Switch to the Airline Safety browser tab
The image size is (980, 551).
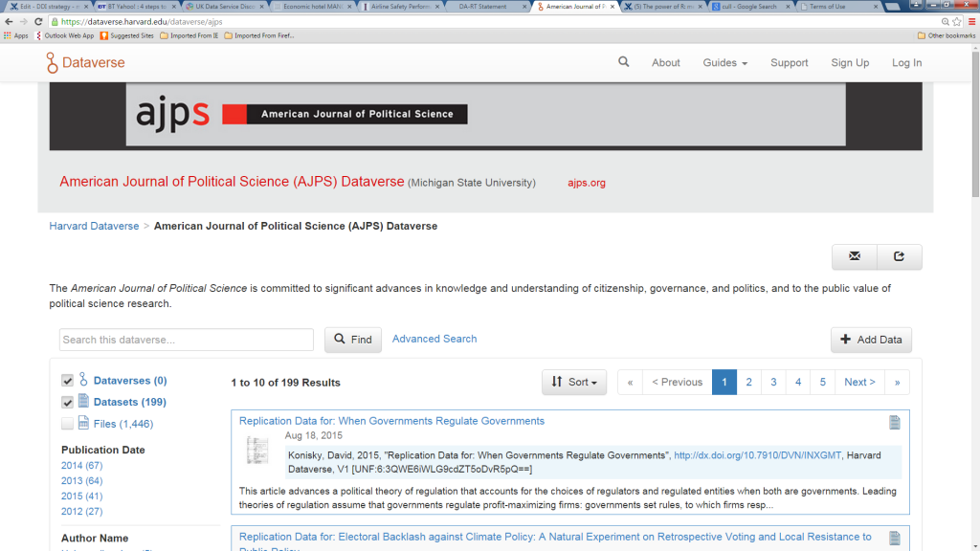400,7
